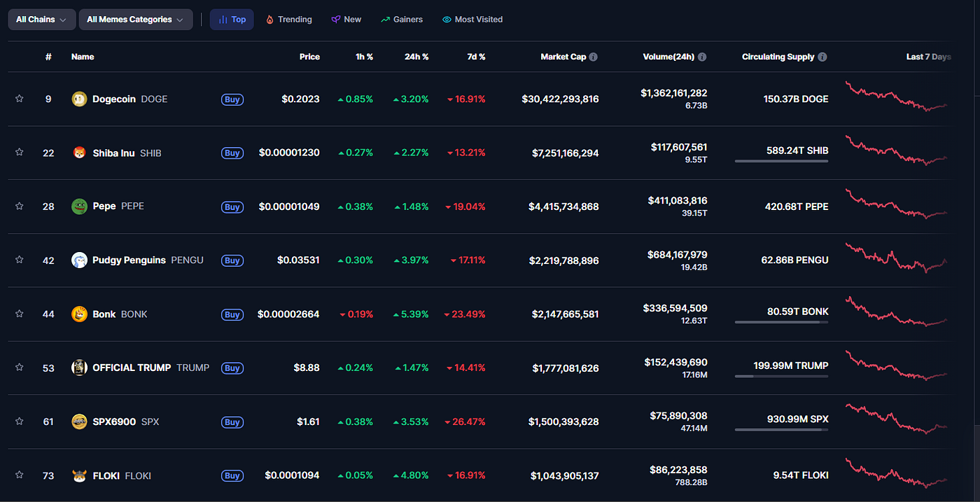Click Buy button for Bonk
Screen dimensions: 980x502
232,314
